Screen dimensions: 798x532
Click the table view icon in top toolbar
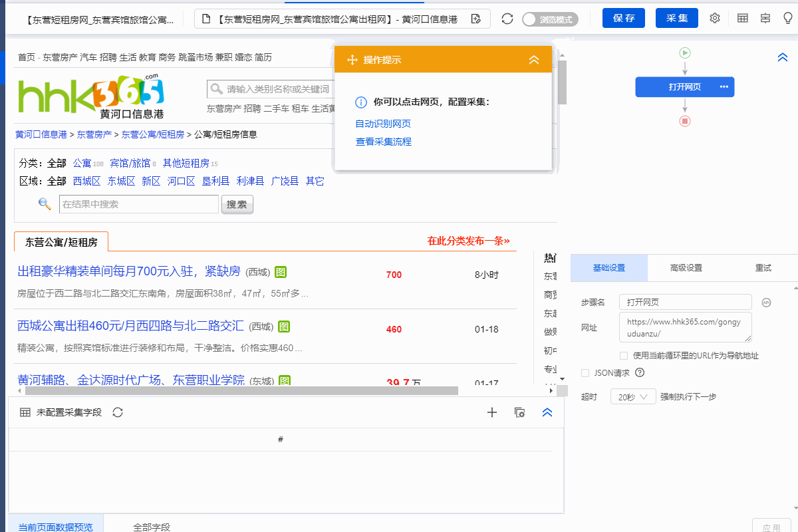point(743,19)
